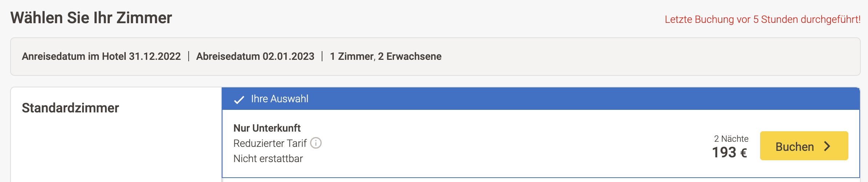Image resolution: width=868 pixels, height=182 pixels.
Task: Click the Wählen Sie Ihr Zimmer heading
Action: pos(91,18)
